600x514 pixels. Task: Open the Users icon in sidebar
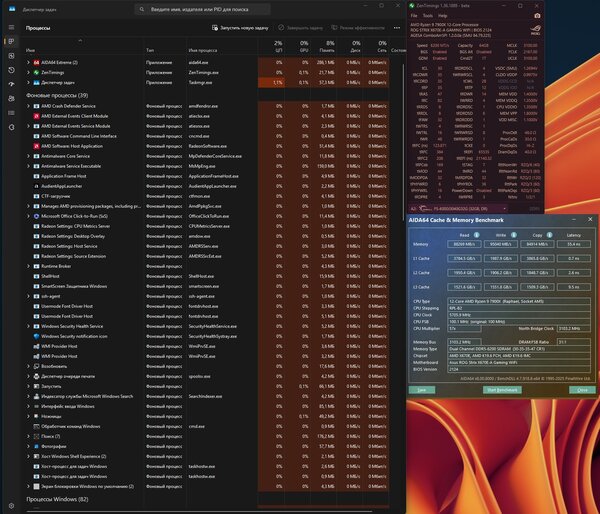tap(11, 98)
